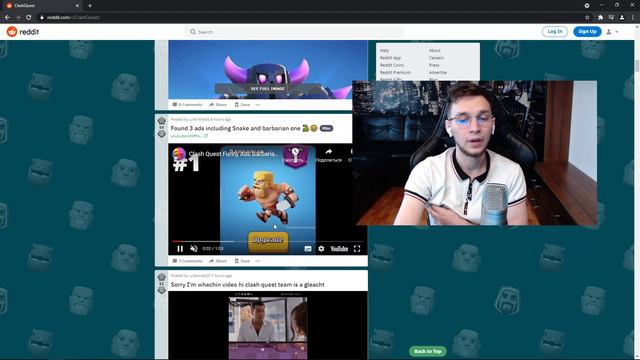This screenshot has width=640, height=360.
Task: Unmute the YouTube video player
Action: 194,249
